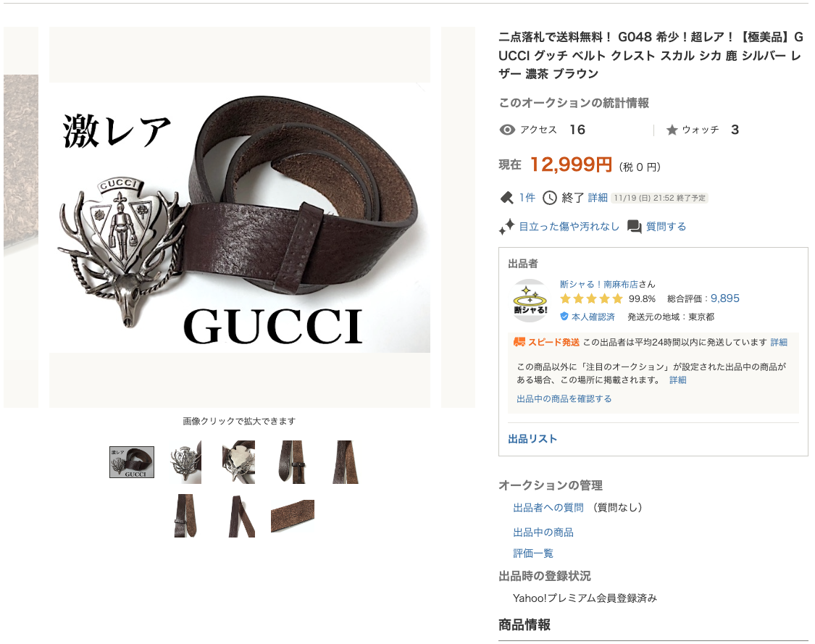Click the speed delivery truck icon

519,342
